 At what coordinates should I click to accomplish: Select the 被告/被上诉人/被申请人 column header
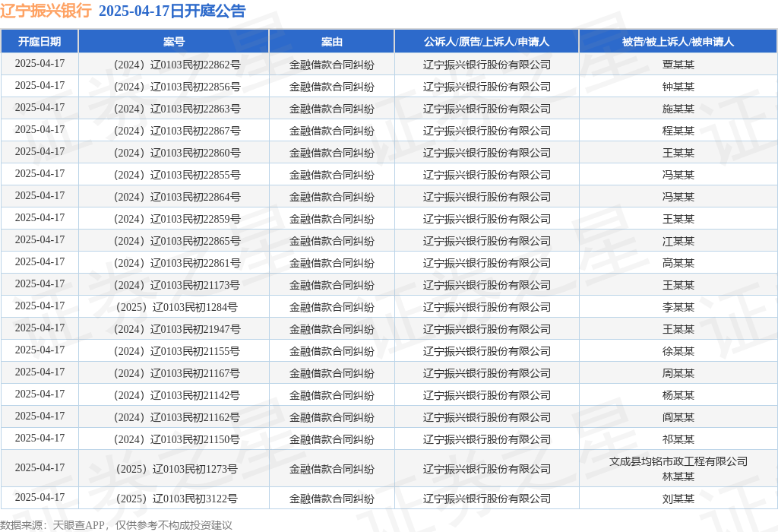678,42
